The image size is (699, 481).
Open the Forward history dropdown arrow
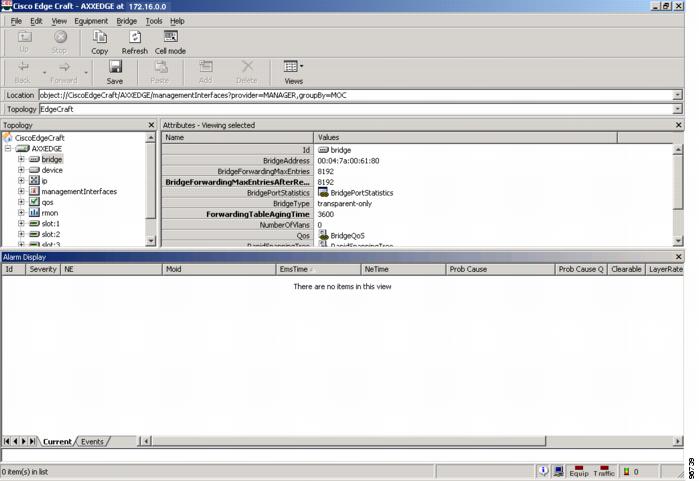click(x=86, y=72)
